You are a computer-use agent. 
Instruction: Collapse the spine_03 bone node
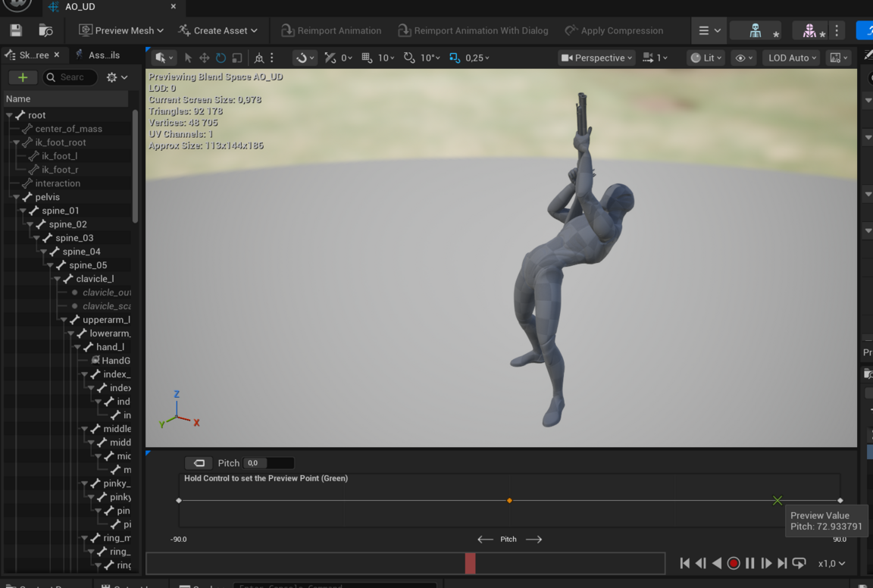point(36,238)
